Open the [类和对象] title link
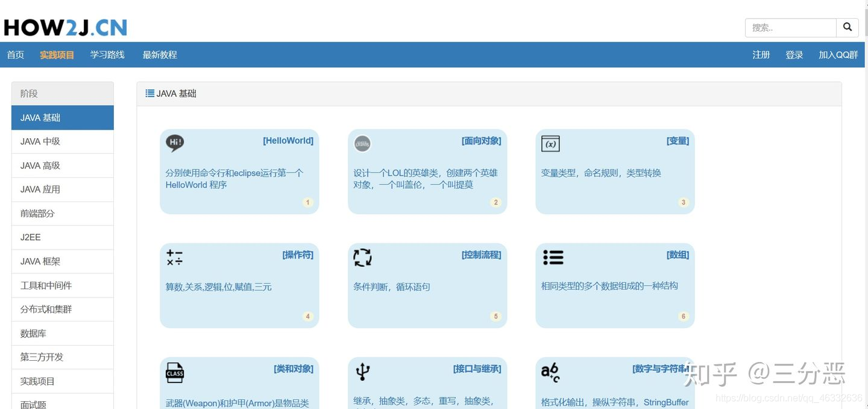The image size is (868, 409). (294, 369)
